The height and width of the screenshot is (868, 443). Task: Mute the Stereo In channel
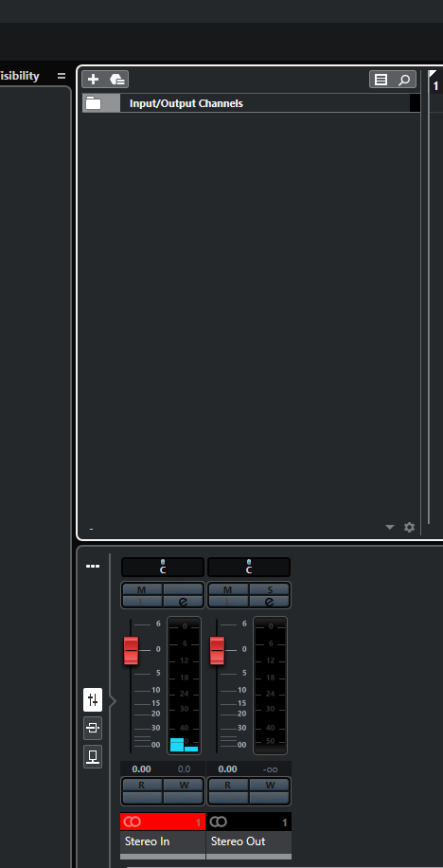pos(142,589)
